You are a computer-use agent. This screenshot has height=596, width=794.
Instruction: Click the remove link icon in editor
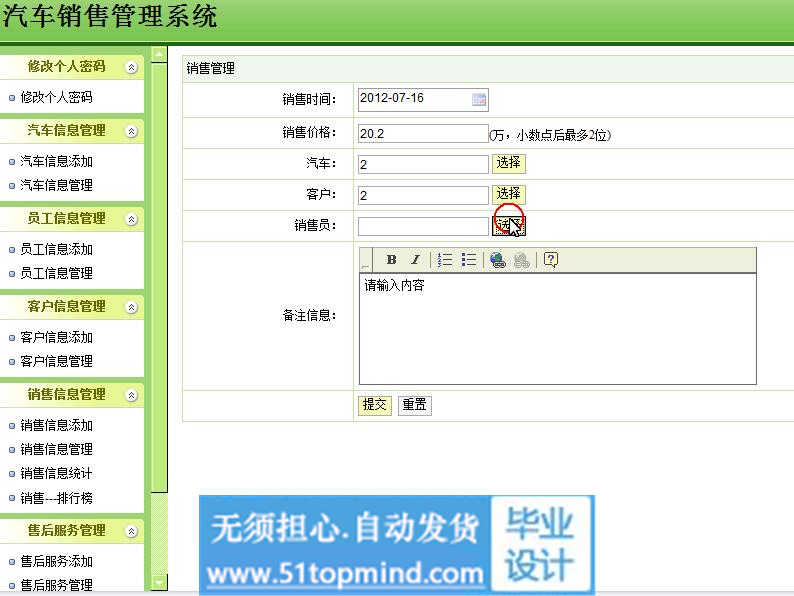(x=521, y=260)
